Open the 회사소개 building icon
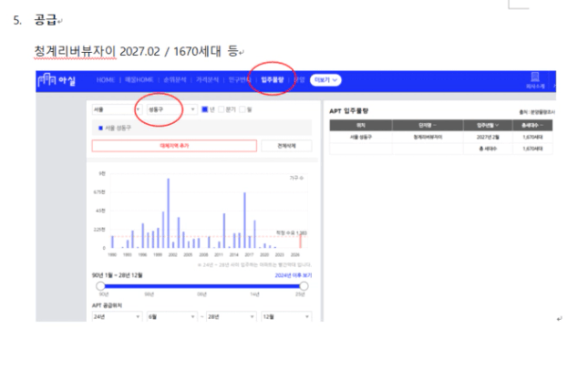 pos(535,77)
